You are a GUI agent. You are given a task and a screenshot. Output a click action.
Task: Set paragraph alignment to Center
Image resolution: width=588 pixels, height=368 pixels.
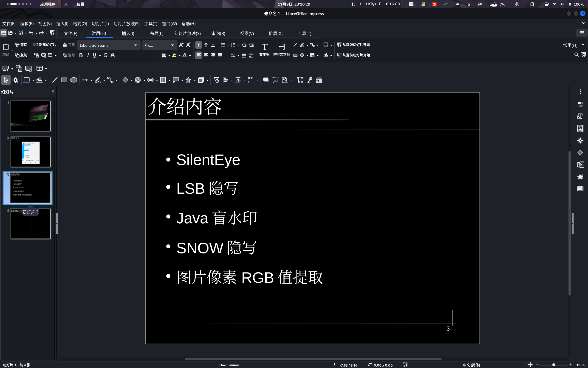click(206, 55)
